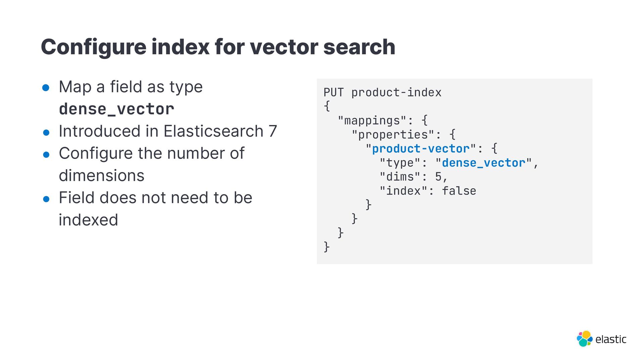Screen dimensions: 644x362
Task: Click the "properties" key in code block
Action: click(393, 134)
